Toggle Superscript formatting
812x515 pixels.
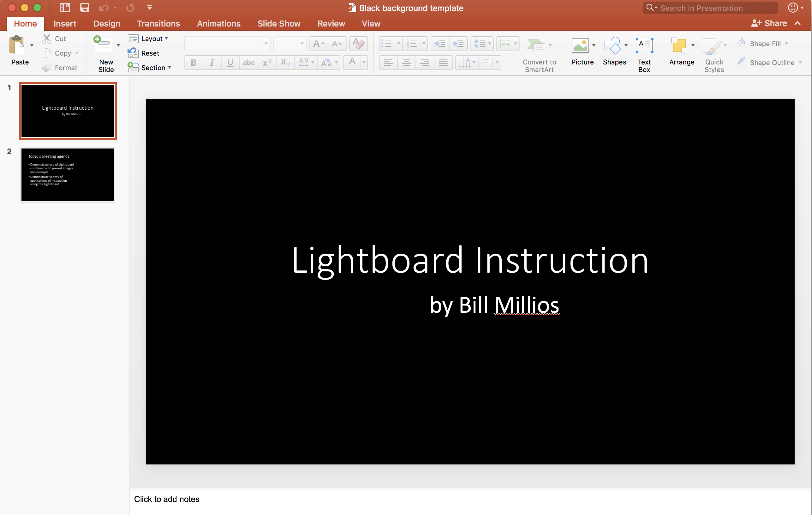point(267,63)
